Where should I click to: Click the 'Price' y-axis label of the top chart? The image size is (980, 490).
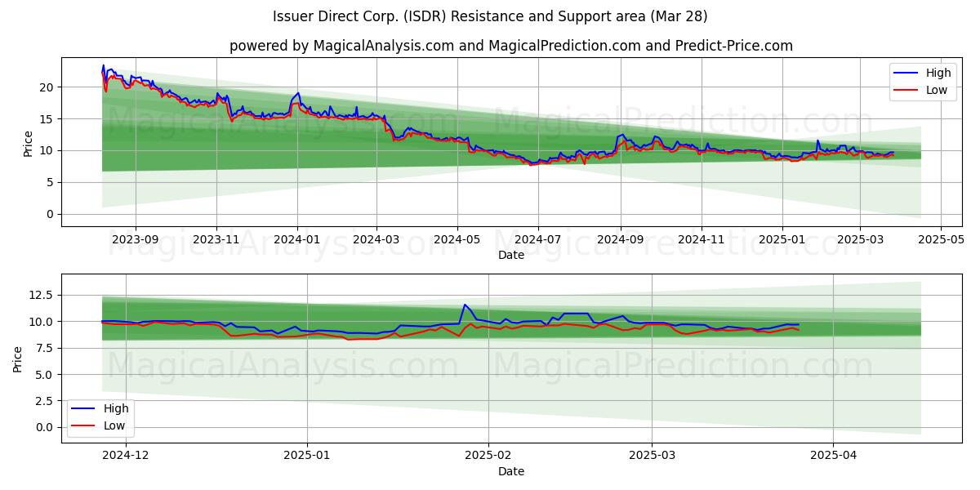point(29,142)
